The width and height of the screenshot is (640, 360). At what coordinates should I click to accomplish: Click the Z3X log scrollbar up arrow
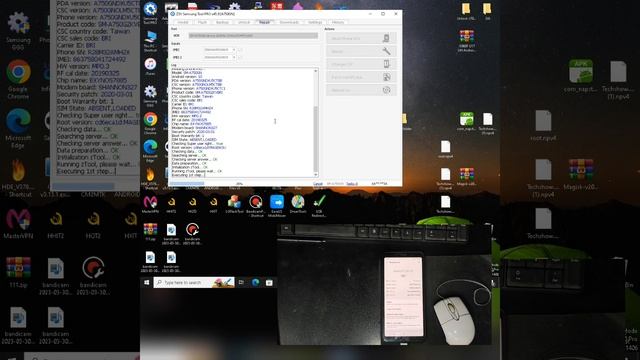[316, 71]
